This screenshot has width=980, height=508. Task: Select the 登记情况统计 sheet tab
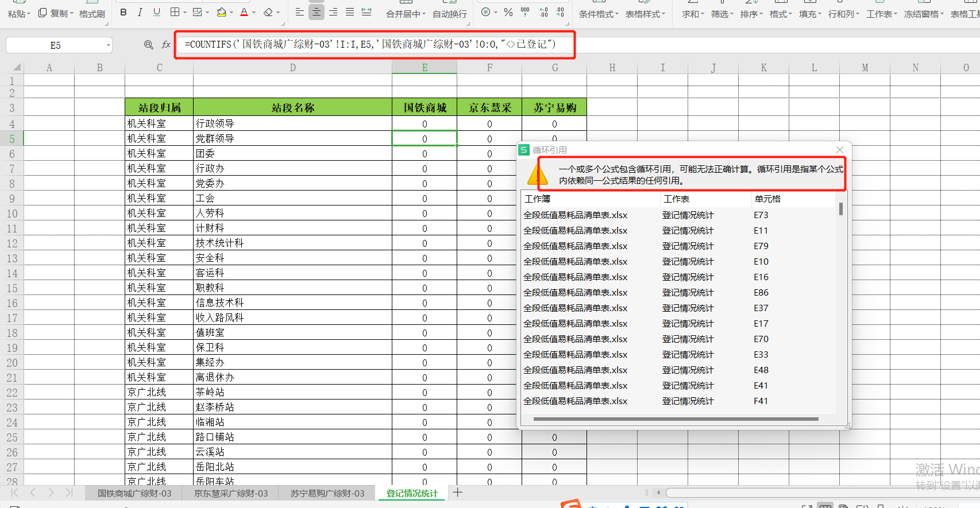pyautogui.click(x=412, y=493)
